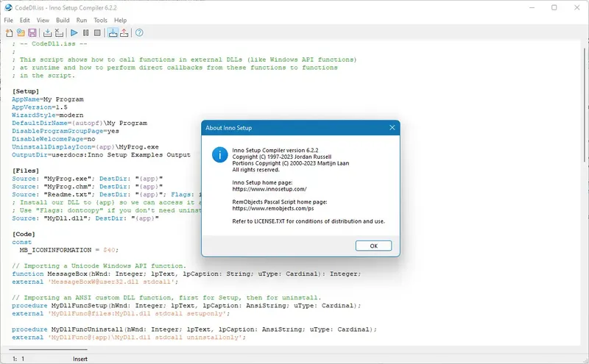Open the Build menu
589x364 pixels.
click(63, 21)
